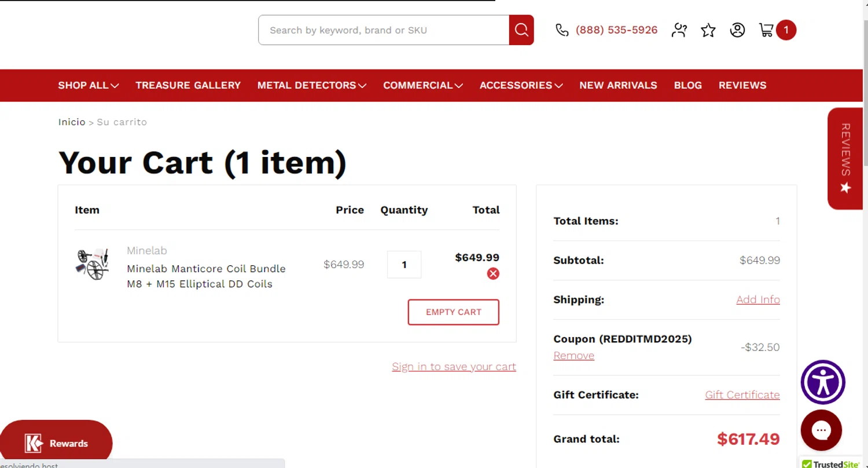The width and height of the screenshot is (868, 468).
Task: Click the quantity input box
Action: [x=404, y=265]
